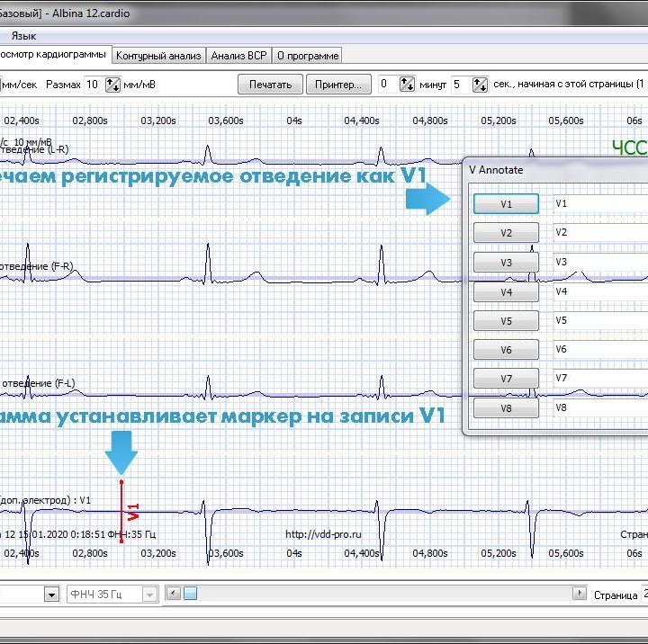Open Принтер... settings
This screenshot has height=644, width=648.
tap(338, 85)
